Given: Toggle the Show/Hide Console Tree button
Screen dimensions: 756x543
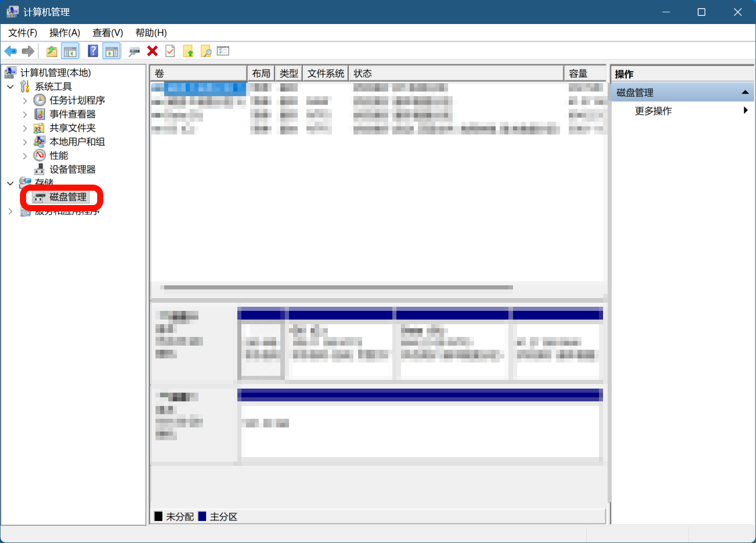Looking at the screenshot, I should tap(70, 51).
